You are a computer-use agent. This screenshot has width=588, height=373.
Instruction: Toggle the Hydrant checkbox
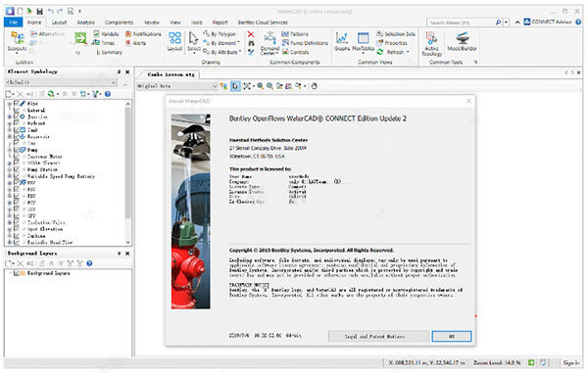tap(17, 123)
